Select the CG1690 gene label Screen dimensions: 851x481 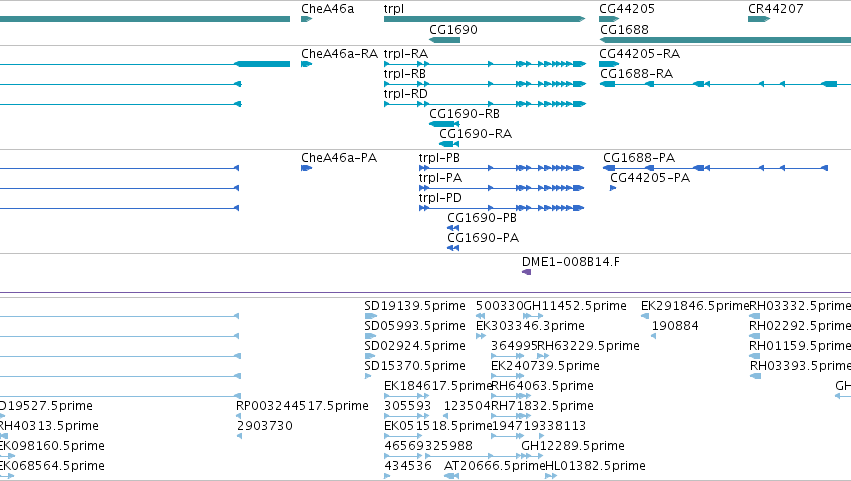453,29
